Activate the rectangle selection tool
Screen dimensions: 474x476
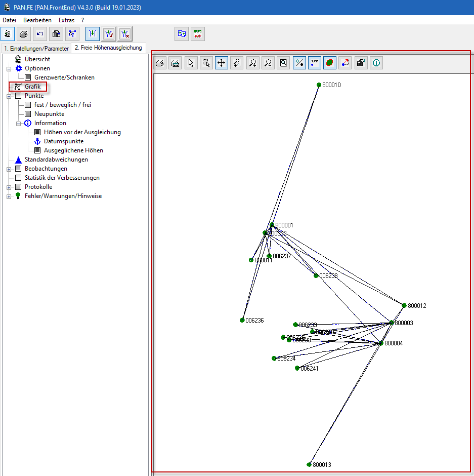pyautogui.click(x=206, y=63)
